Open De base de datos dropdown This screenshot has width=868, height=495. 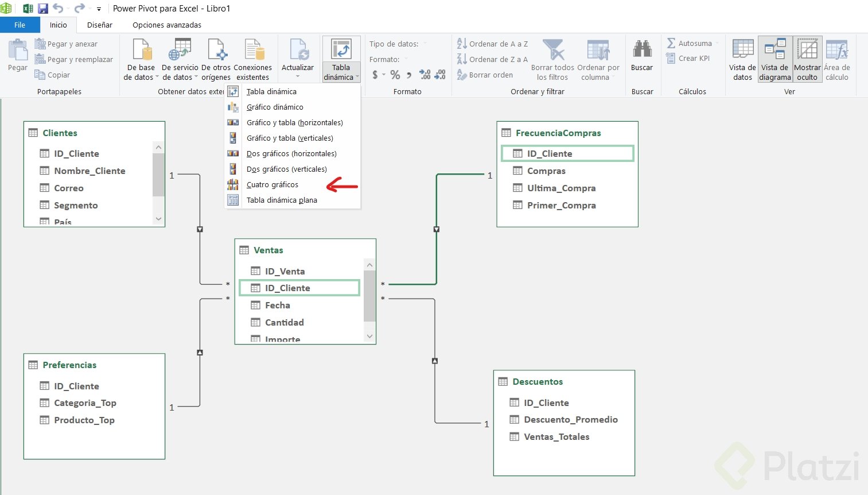pos(141,60)
